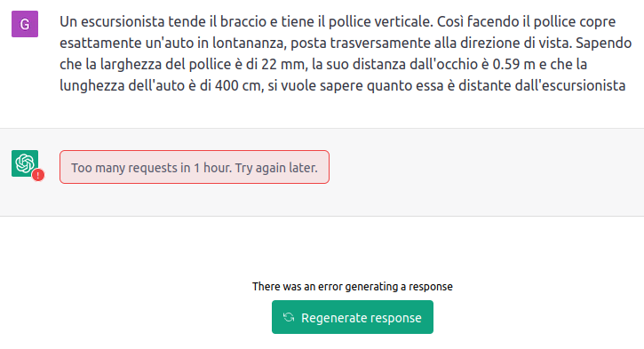The image size is (644, 349).
Task: Click the red exclamation error badge
Action: pyautogui.click(x=38, y=175)
